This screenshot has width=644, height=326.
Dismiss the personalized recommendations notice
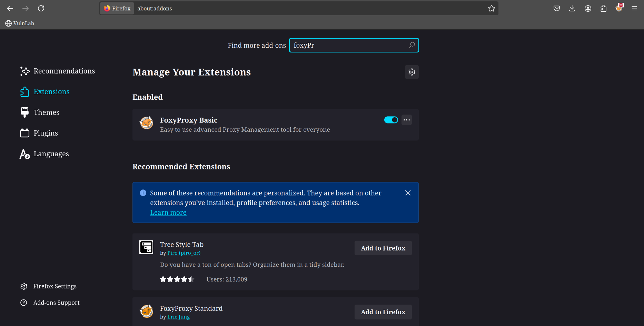408,193
